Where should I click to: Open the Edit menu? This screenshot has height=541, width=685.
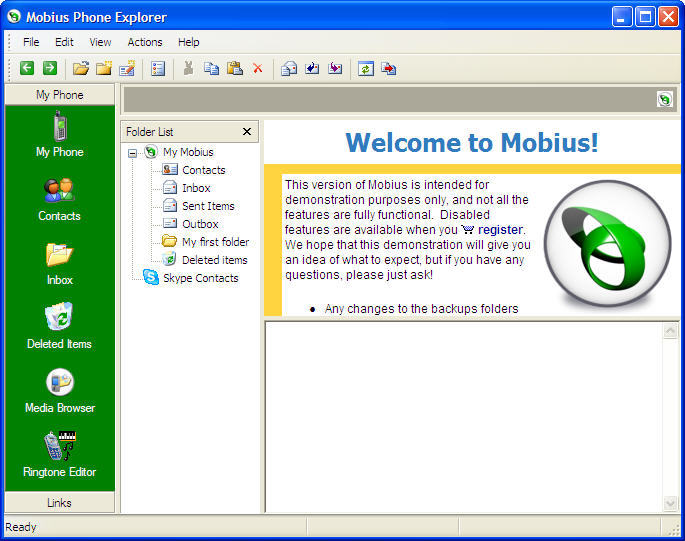tap(64, 42)
